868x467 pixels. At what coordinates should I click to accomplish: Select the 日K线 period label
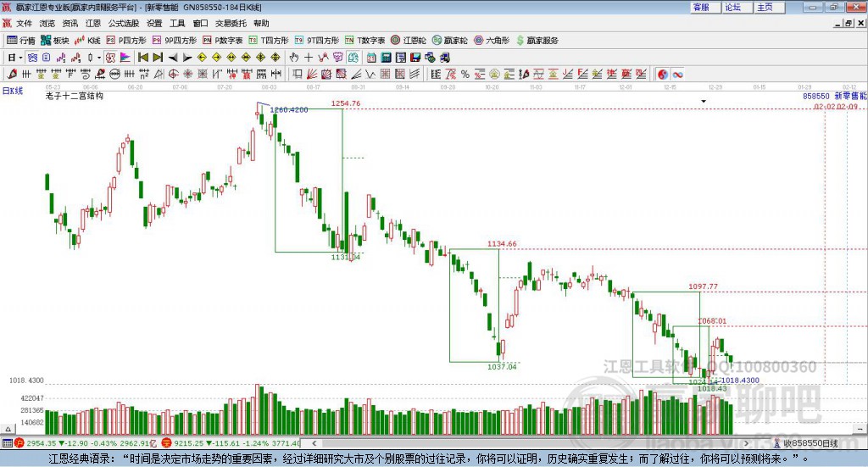point(13,91)
